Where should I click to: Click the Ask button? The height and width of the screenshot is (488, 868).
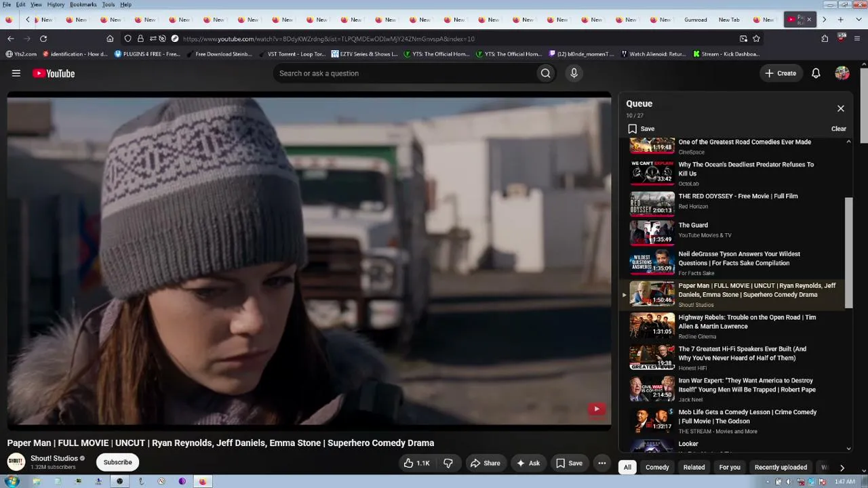pos(528,463)
